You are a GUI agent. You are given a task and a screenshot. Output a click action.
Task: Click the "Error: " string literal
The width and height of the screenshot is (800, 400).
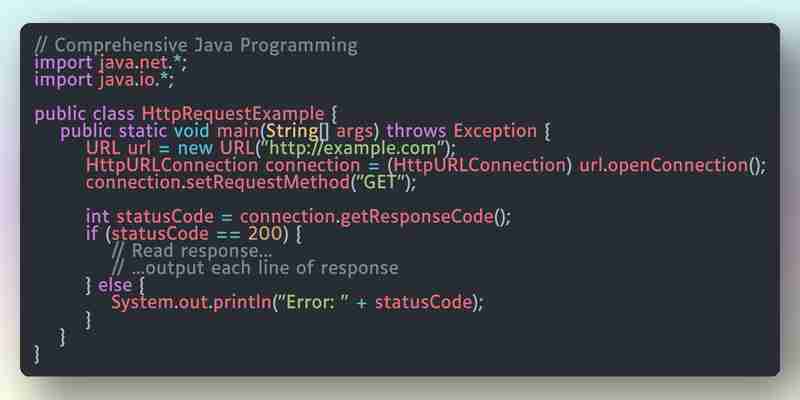tap(313, 303)
